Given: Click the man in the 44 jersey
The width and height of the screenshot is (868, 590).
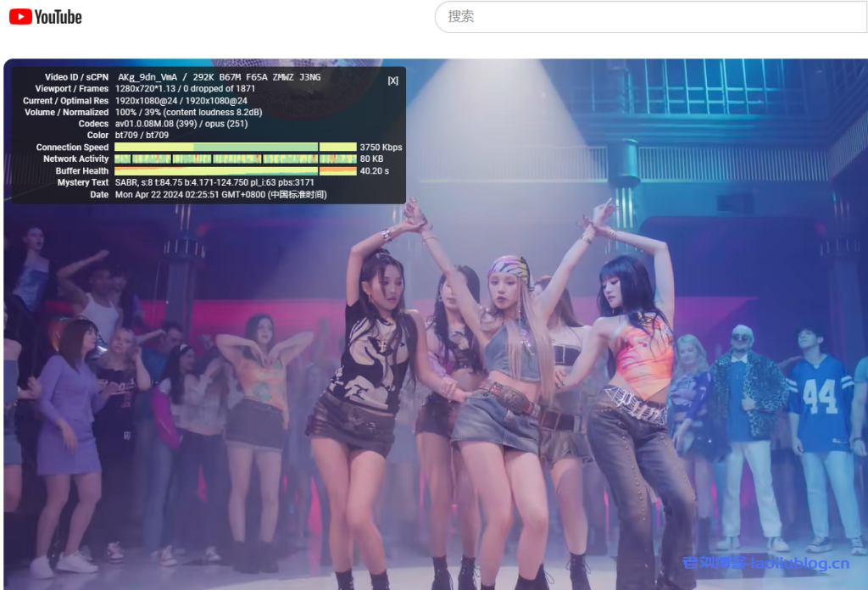Looking at the screenshot, I should click(818, 424).
